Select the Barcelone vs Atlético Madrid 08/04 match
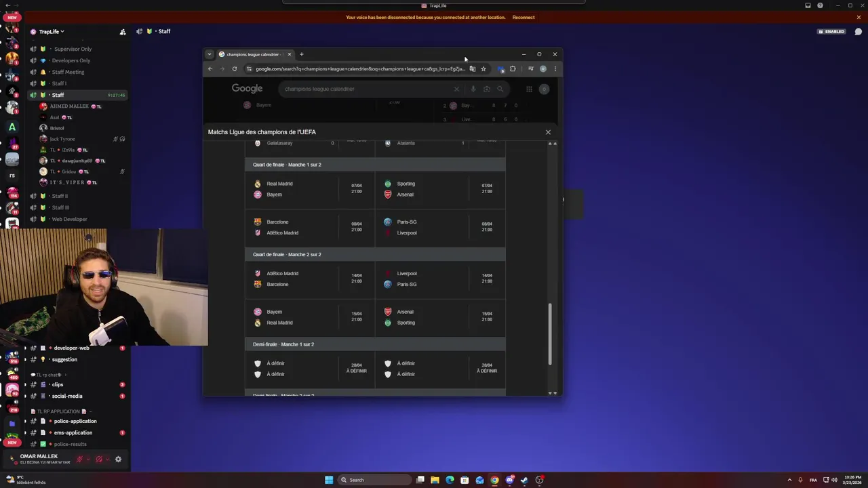 309,227
